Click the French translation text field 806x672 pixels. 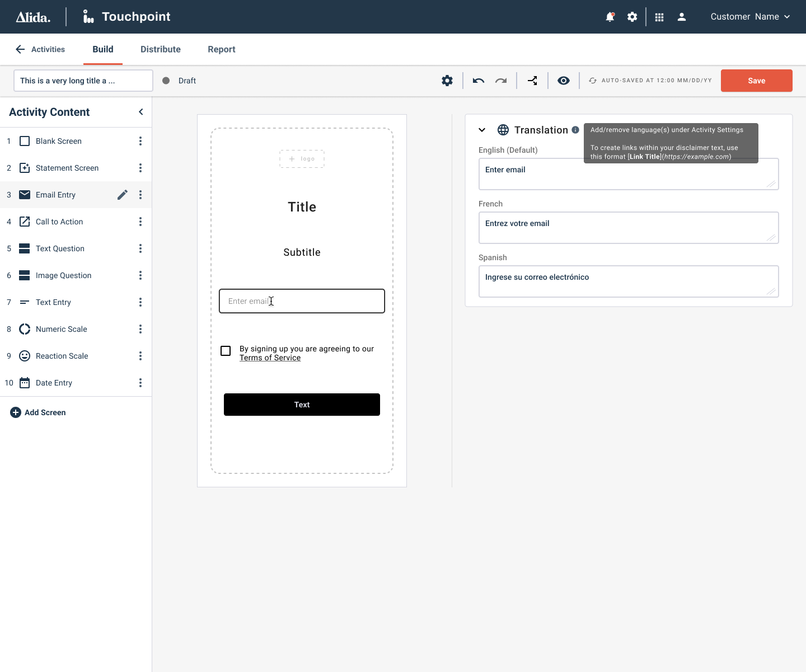628,227
